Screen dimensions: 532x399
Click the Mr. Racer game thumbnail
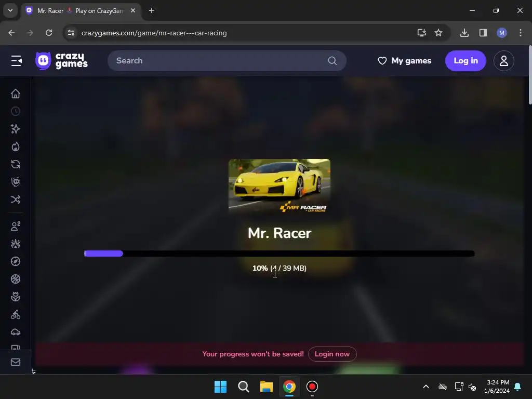(x=280, y=187)
